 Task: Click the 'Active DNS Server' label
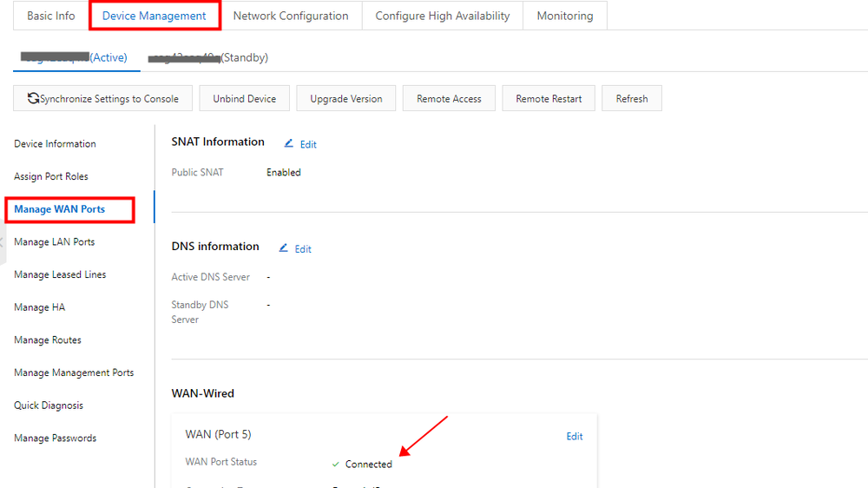(210, 277)
